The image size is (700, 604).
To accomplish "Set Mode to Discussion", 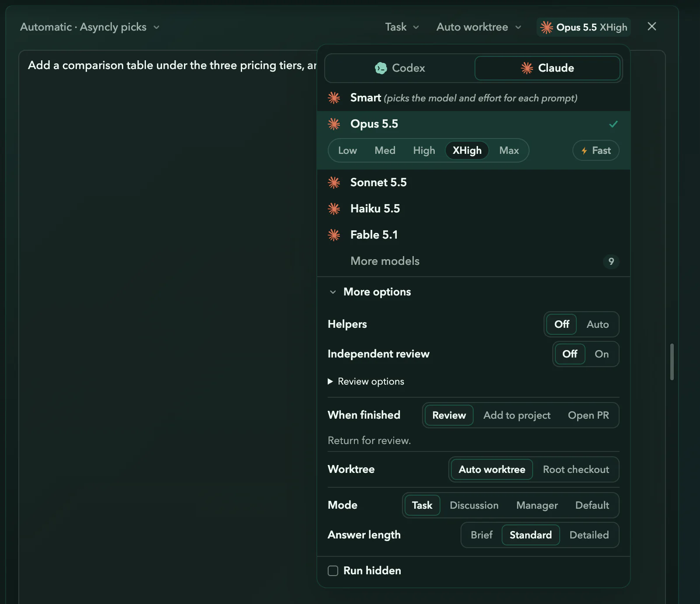I will coord(474,505).
